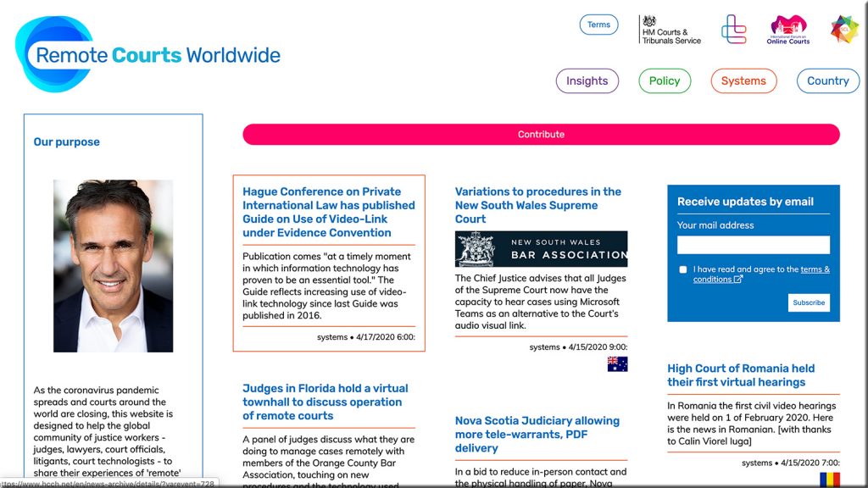
Task: Open the Policy section
Action: tap(665, 80)
